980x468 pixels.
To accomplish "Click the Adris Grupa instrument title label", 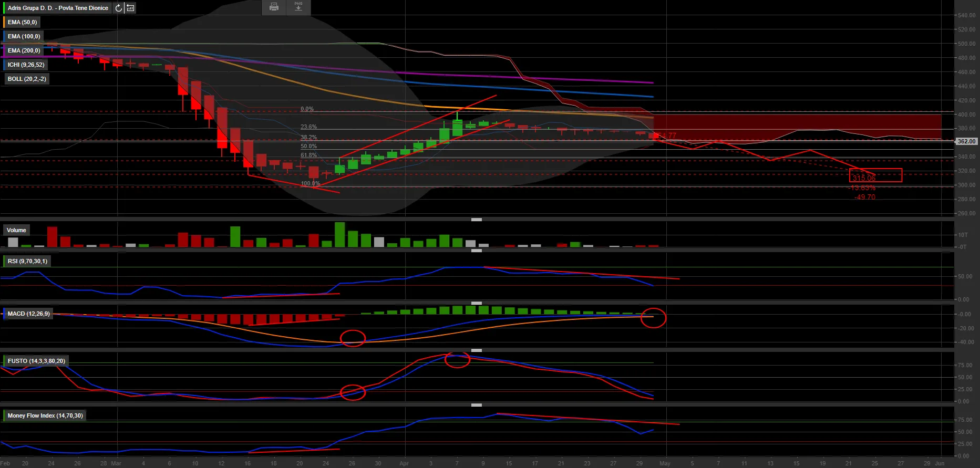I will click(58, 8).
